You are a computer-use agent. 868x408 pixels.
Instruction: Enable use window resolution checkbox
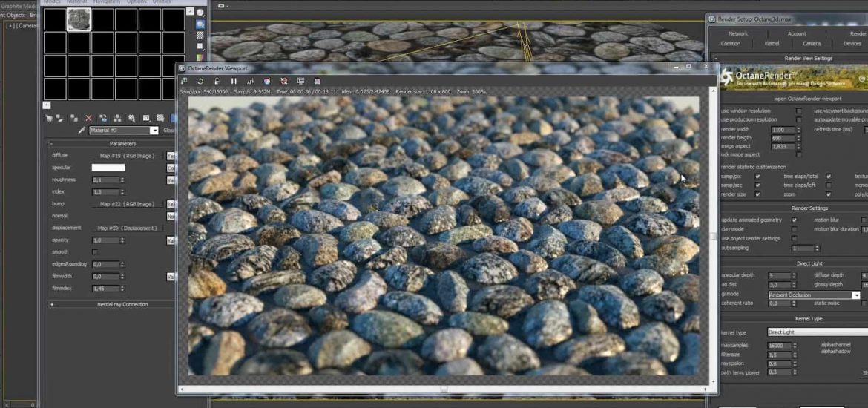pyautogui.click(x=799, y=111)
